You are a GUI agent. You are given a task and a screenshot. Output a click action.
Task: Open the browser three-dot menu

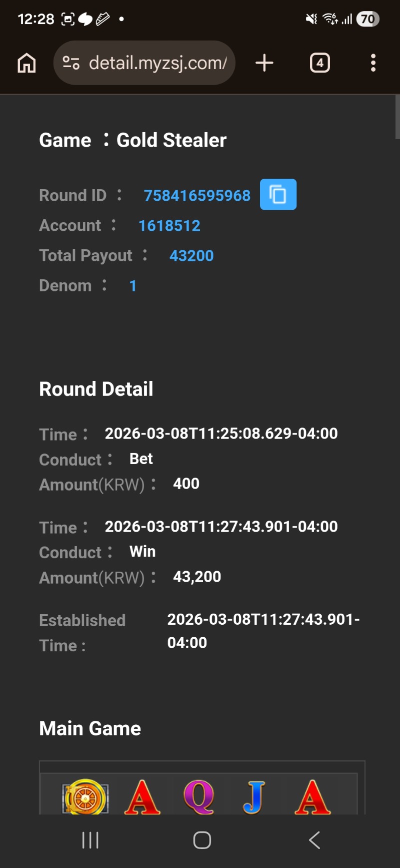(x=373, y=63)
